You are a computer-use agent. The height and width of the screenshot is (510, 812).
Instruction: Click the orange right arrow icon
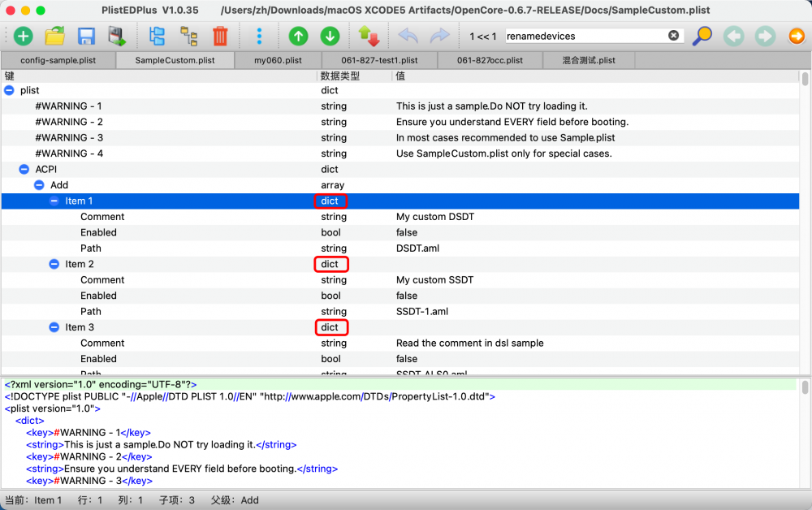[797, 37]
